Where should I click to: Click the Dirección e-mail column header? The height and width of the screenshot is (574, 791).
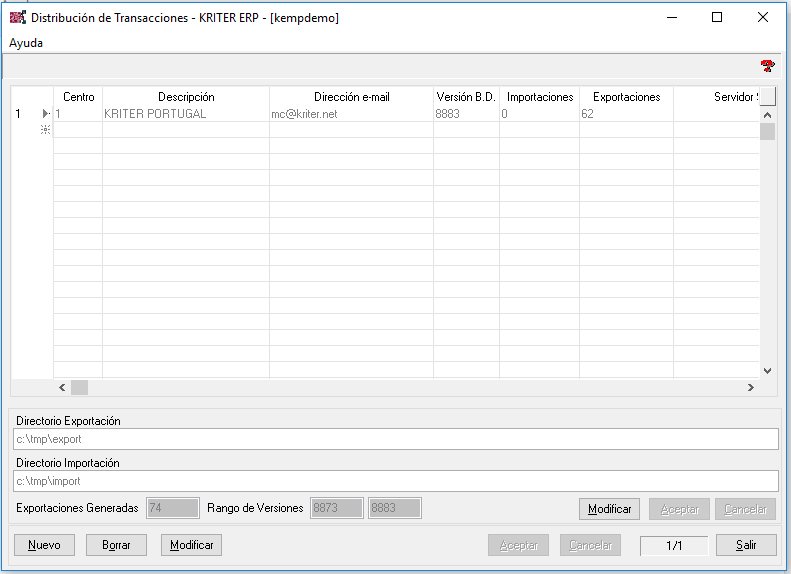click(352, 97)
